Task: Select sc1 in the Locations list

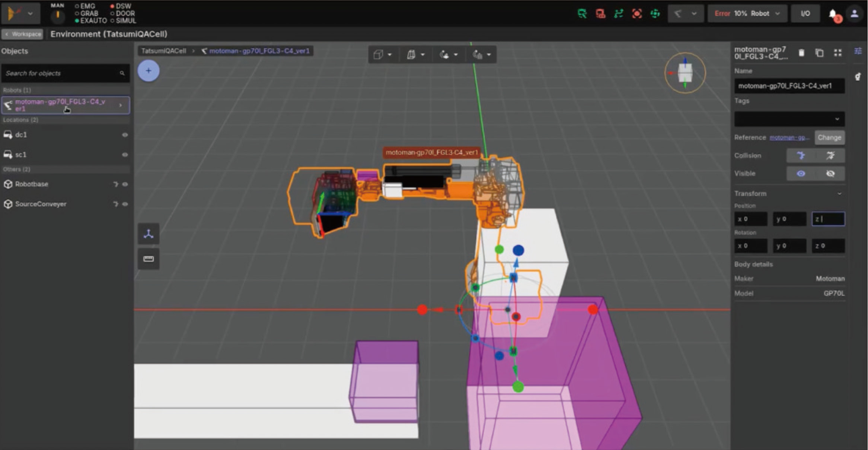Action: (21, 155)
